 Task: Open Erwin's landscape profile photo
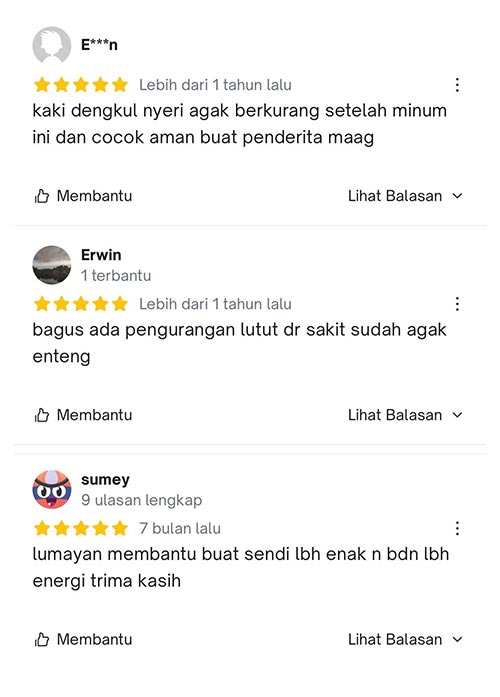(52, 265)
